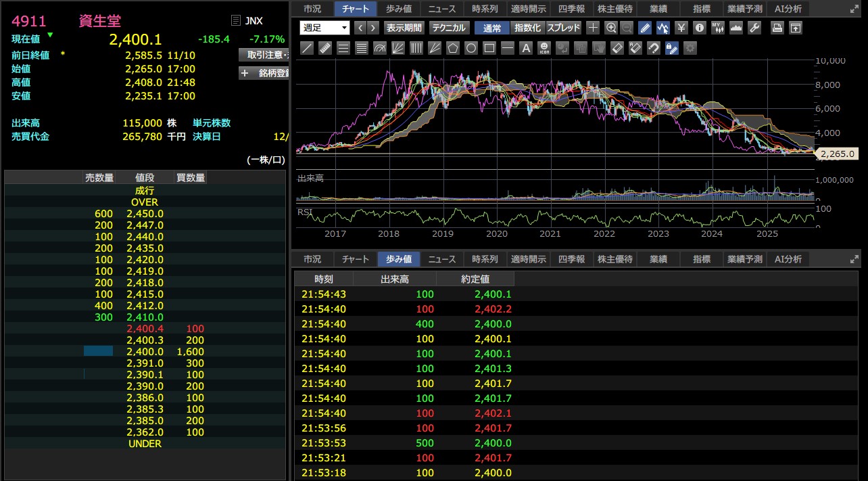The height and width of the screenshot is (481, 868).
Task: Expand the upper chart panel
Action: (854, 9)
